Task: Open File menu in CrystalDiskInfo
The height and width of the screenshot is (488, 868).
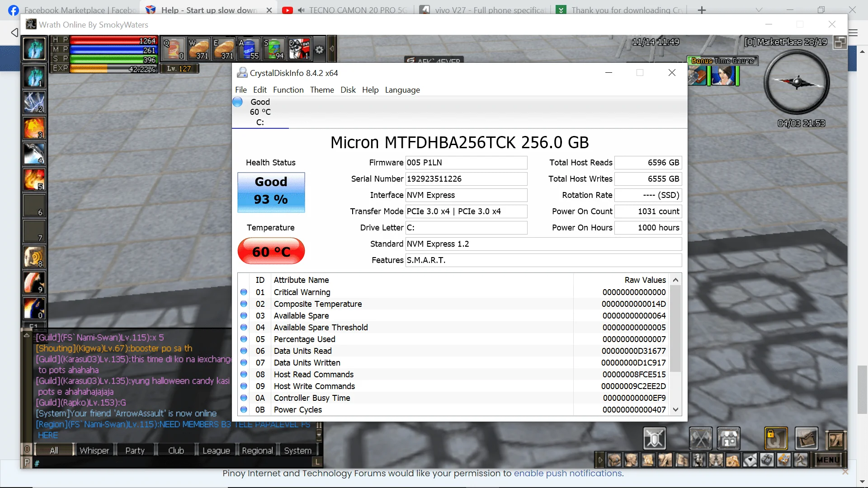Action: pyautogui.click(x=241, y=90)
